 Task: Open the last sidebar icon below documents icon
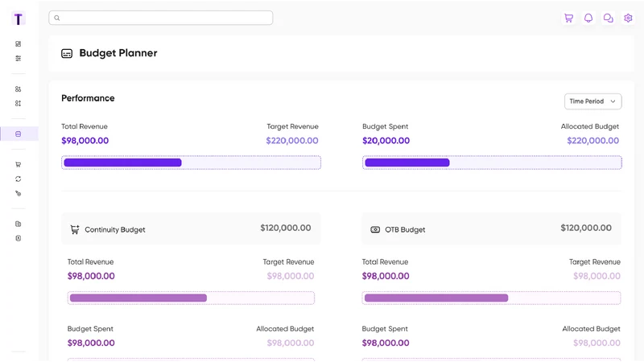18,238
